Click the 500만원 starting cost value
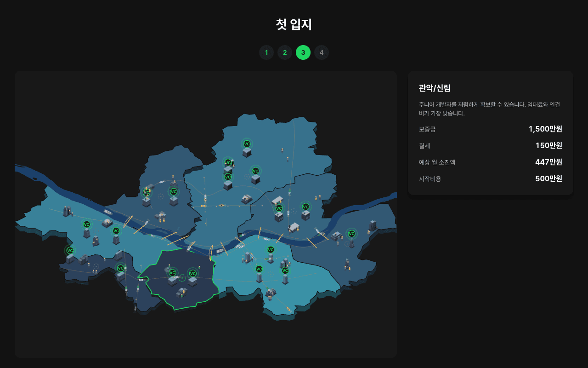Image resolution: width=588 pixels, height=368 pixels. coord(548,178)
